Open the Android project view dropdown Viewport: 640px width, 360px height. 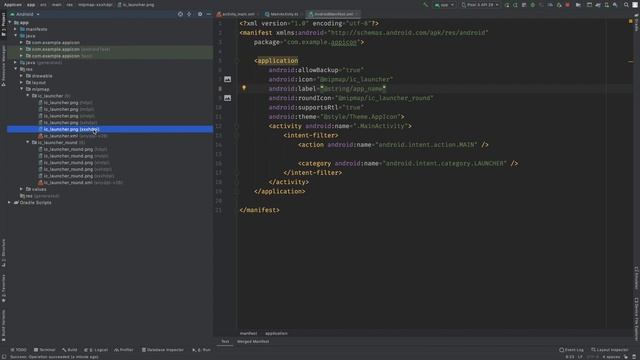point(25,14)
